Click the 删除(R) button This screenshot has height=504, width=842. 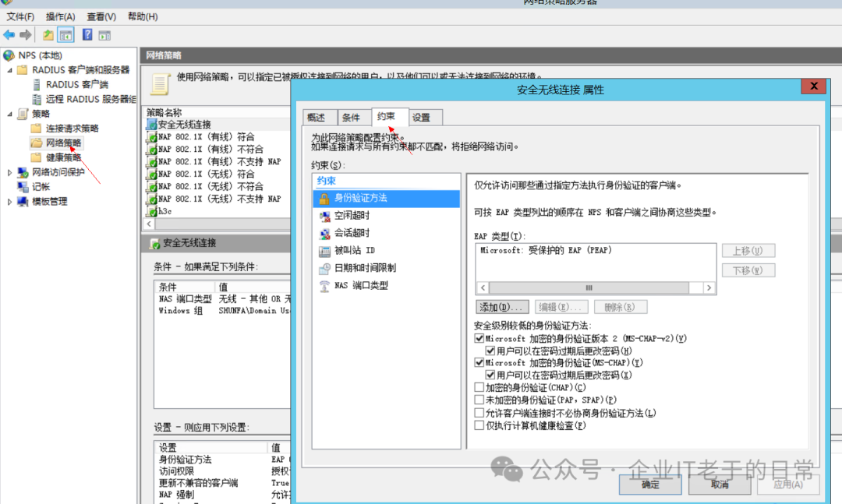click(621, 308)
